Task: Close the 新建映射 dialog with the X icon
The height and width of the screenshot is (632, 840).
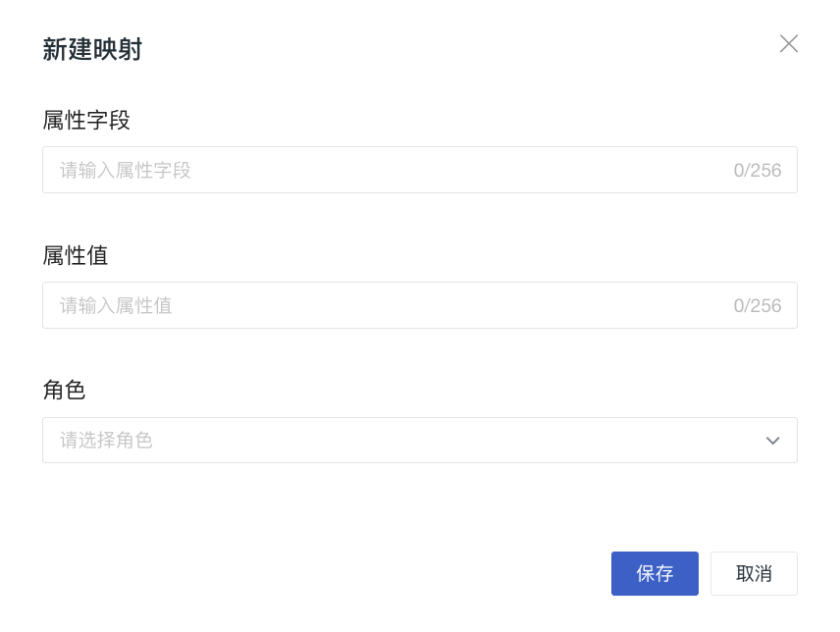Action: tap(789, 43)
